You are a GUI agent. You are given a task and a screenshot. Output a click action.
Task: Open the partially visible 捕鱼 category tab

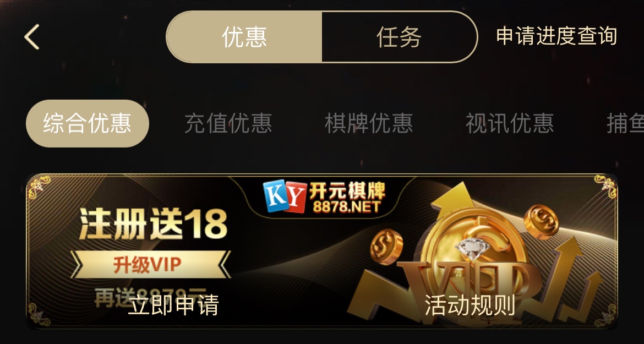tap(625, 123)
